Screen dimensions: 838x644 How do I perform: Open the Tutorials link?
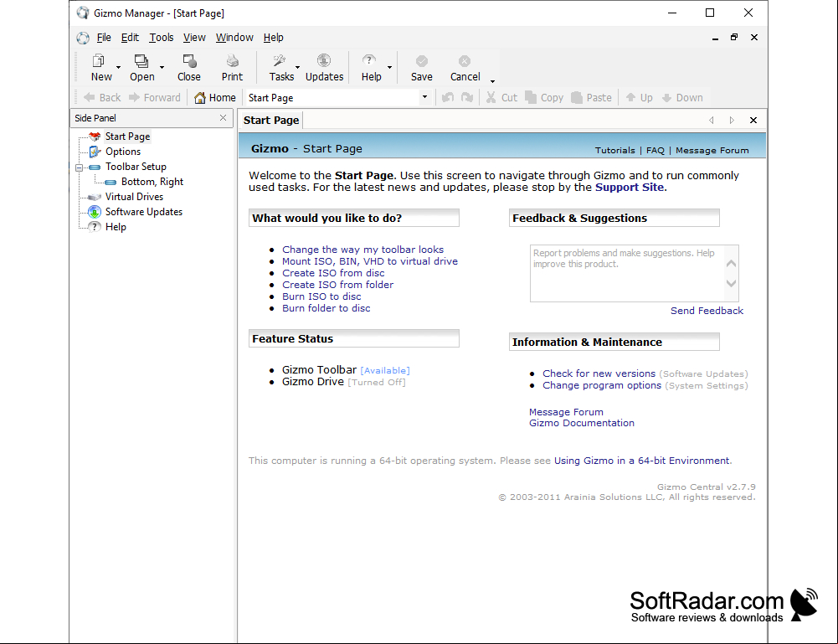click(x=615, y=150)
